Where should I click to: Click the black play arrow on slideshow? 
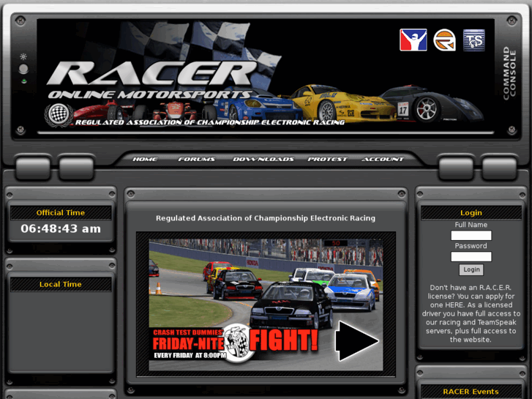(356, 340)
